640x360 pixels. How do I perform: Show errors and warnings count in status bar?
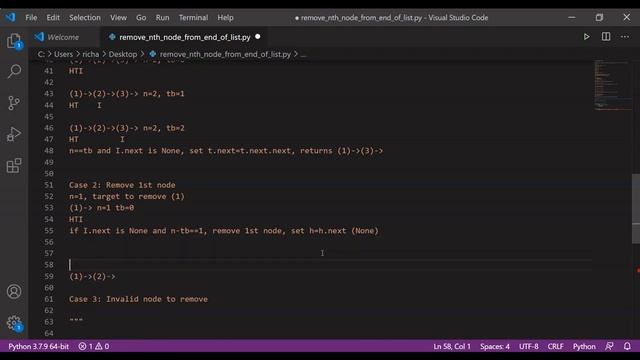tap(93, 346)
